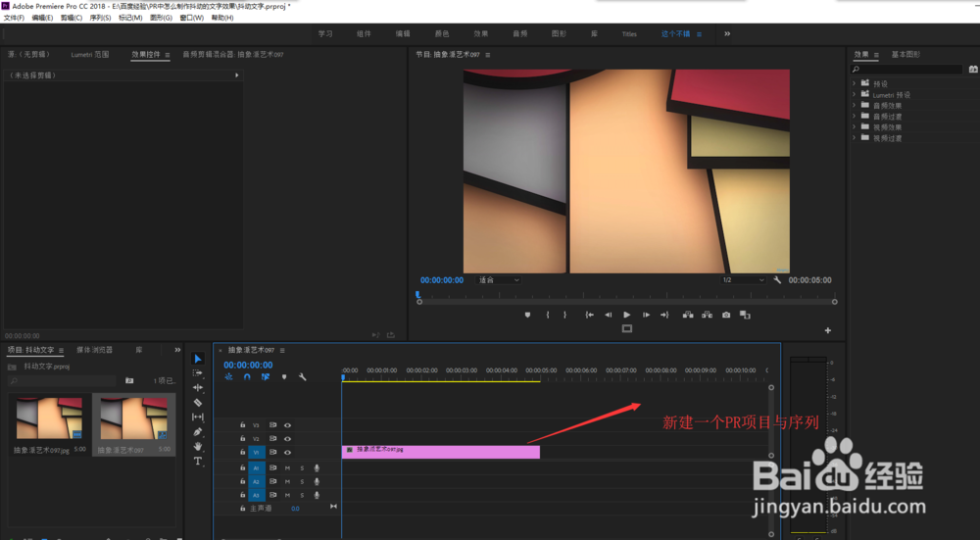Open the 基本图形 panel tab

click(x=906, y=54)
